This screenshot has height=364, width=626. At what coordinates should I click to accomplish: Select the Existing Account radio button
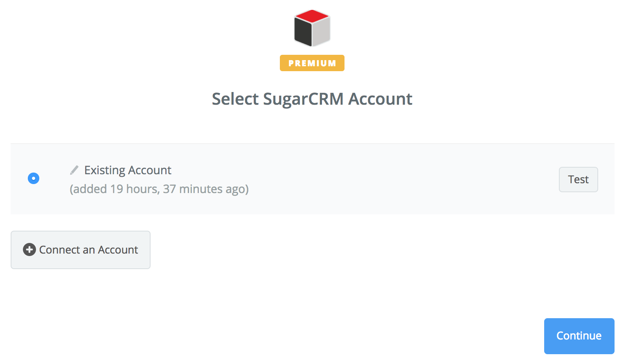(34, 178)
